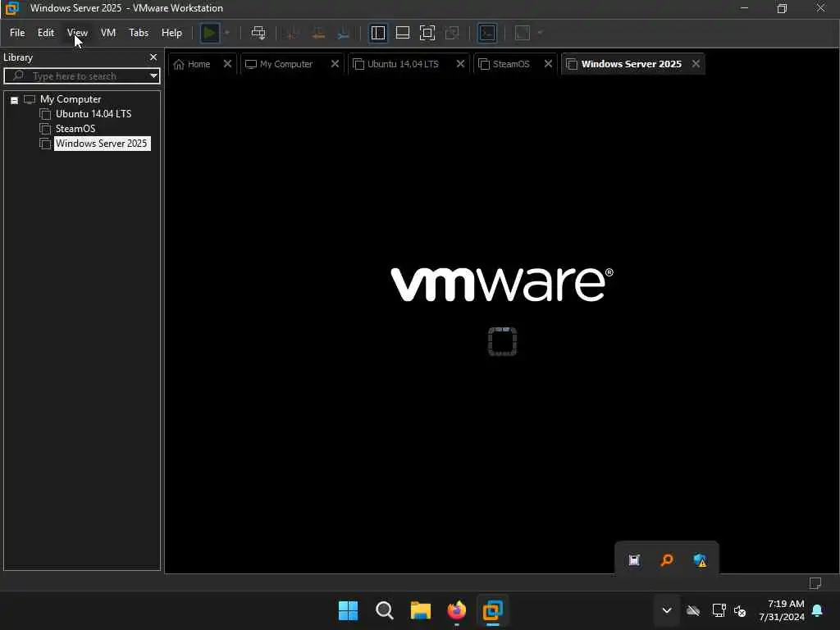
Task: Open the snapshot manager toolbar icon
Action: point(344,33)
